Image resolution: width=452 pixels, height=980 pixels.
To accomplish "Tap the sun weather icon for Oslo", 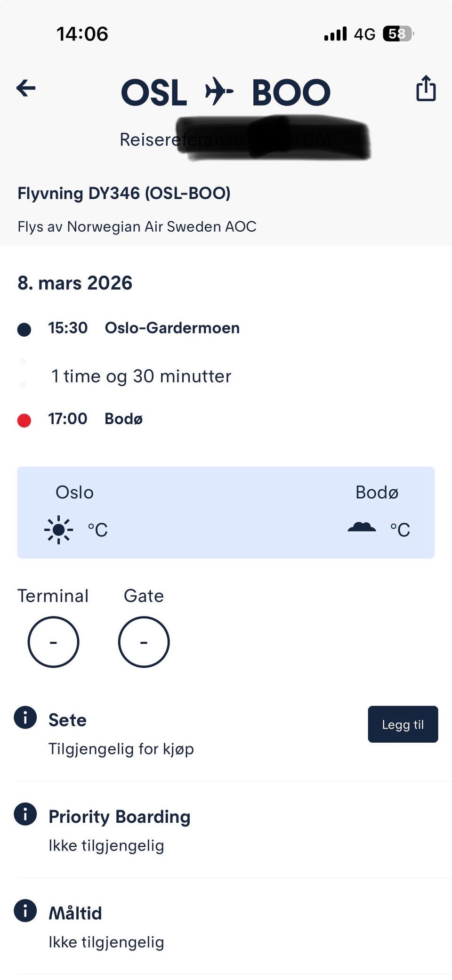I will click(x=58, y=530).
